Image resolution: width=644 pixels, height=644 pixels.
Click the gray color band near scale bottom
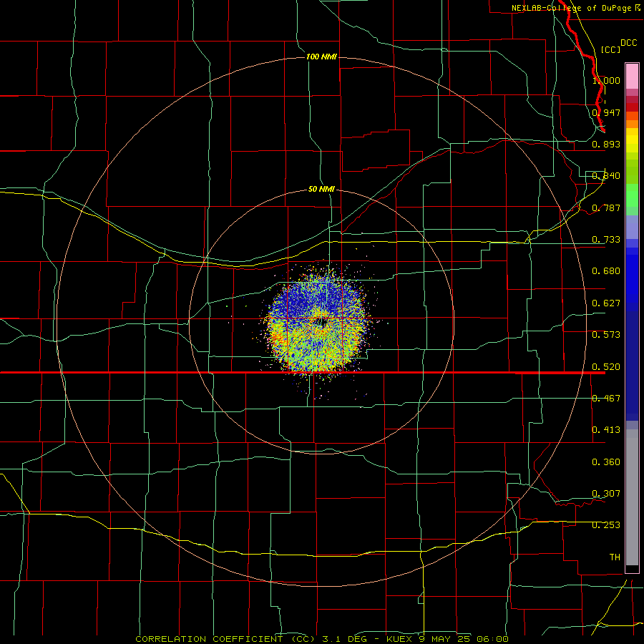(x=632, y=497)
